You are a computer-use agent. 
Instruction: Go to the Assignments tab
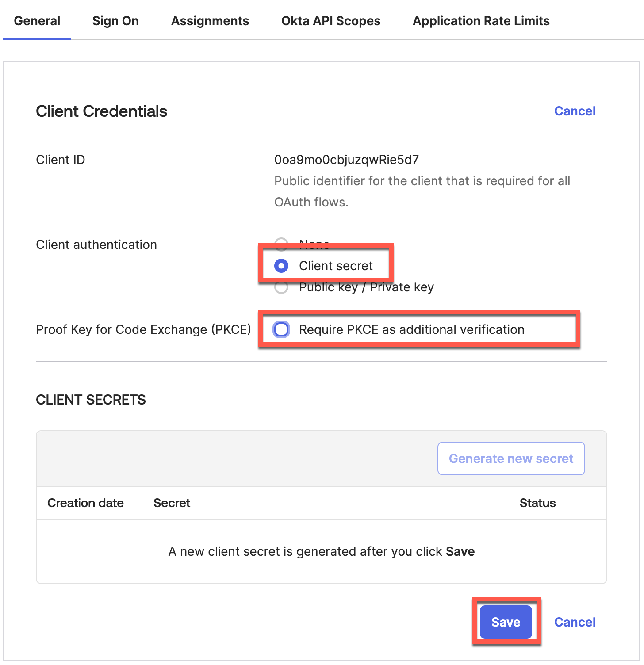pos(210,21)
